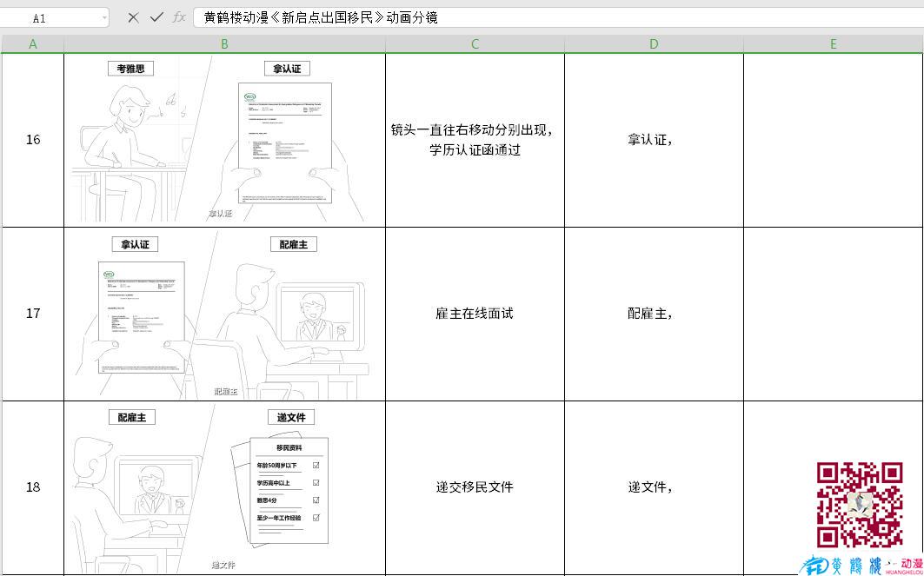Open the Name Box dropdown arrow
The width and height of the screenshot is (924, 576).
tap(104, 18)
